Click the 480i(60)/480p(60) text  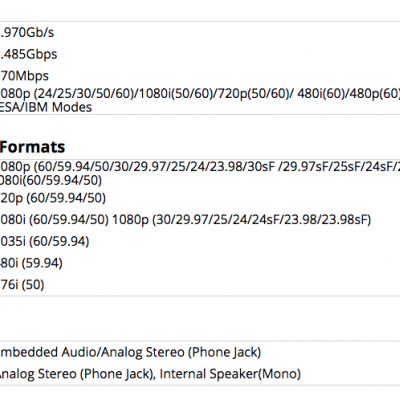(349, 94)
